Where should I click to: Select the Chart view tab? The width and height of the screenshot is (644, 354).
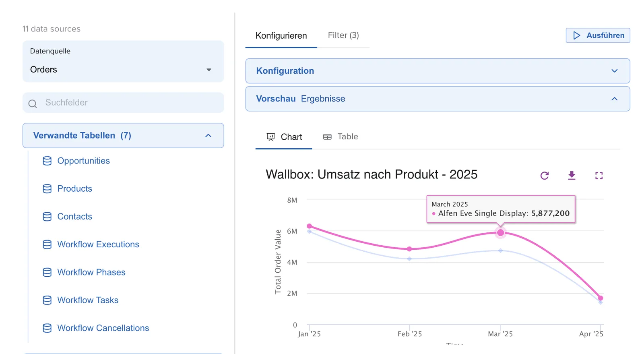(x=284, y=137)
